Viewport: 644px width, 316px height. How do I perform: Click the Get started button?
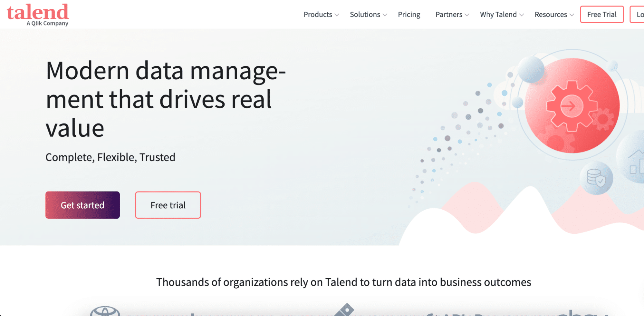(82, 205)
